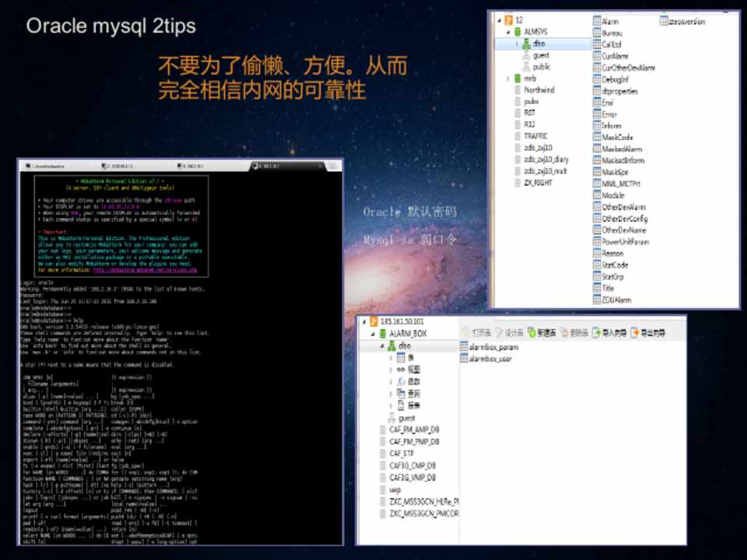Expand the mrb database node
This screenshot has width=747, height=560.
(508, 79)
